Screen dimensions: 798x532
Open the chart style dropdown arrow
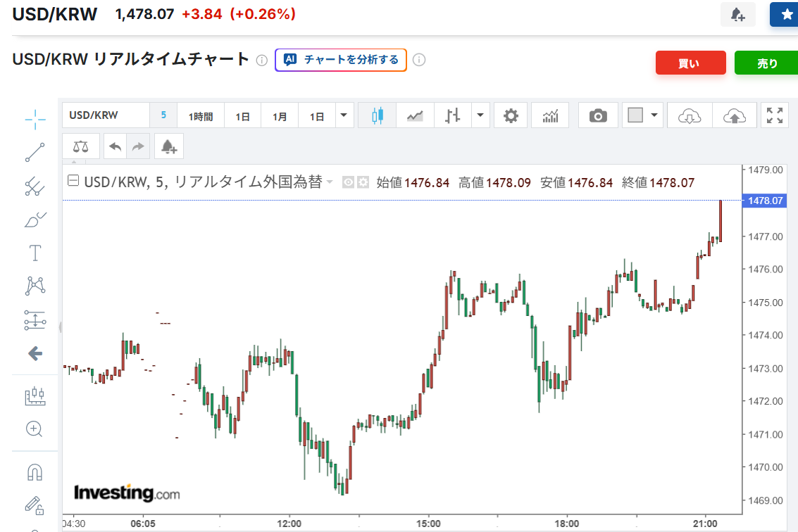pos(480,115)
